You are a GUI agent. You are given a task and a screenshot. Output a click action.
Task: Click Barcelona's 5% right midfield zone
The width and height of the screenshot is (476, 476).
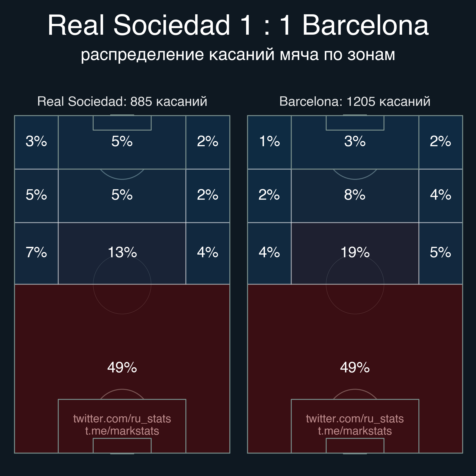tap(440, 253)
